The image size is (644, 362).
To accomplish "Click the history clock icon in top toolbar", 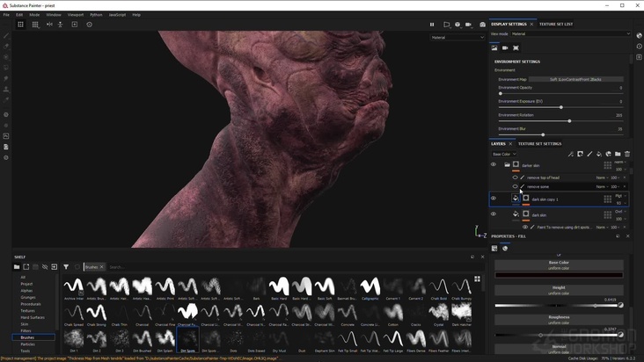I will point(89,25).
